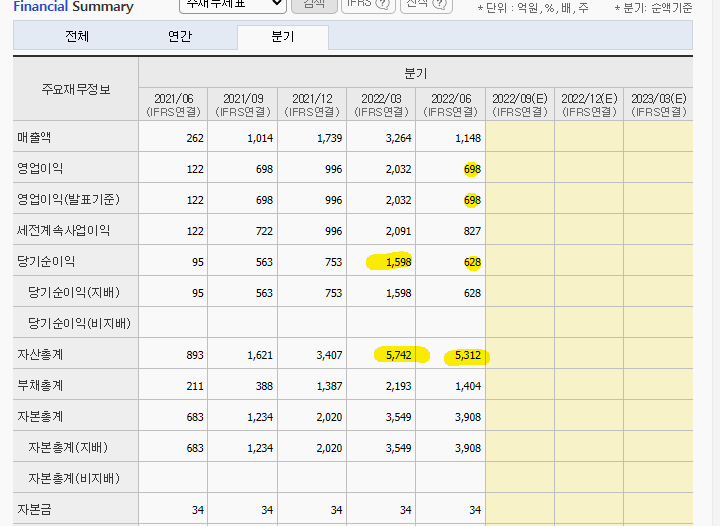Click the 2021/06 column header
This screenshot has height=526, width=720.
click(x=174, y=104)
